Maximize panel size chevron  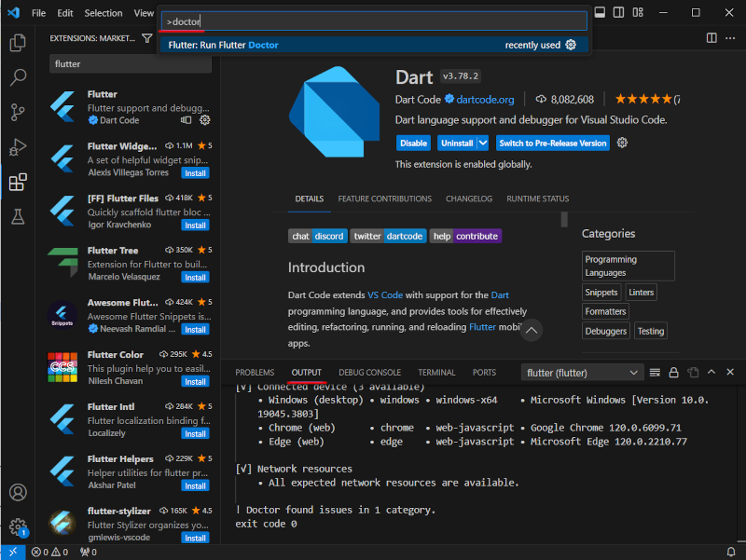point(711,372)
